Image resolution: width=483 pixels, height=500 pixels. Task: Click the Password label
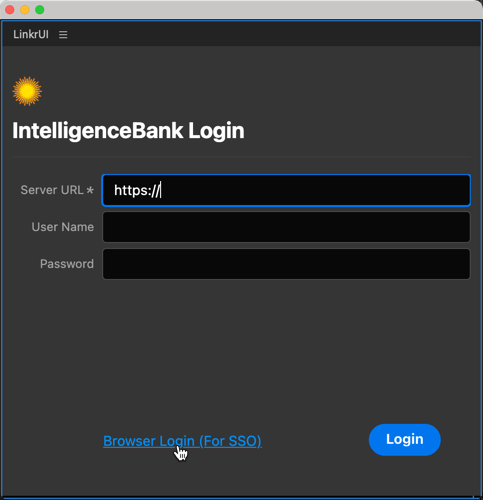67,264
